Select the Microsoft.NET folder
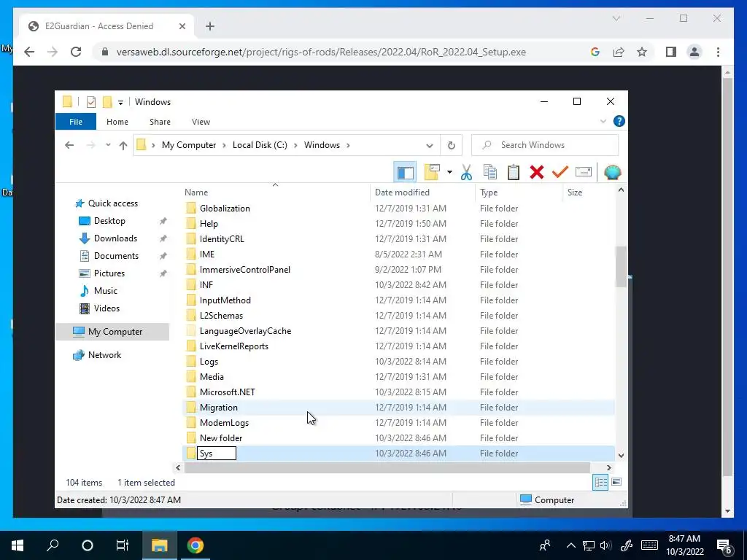Image resolution: width=747 pixels, height=560 pixels. [228, 392]
